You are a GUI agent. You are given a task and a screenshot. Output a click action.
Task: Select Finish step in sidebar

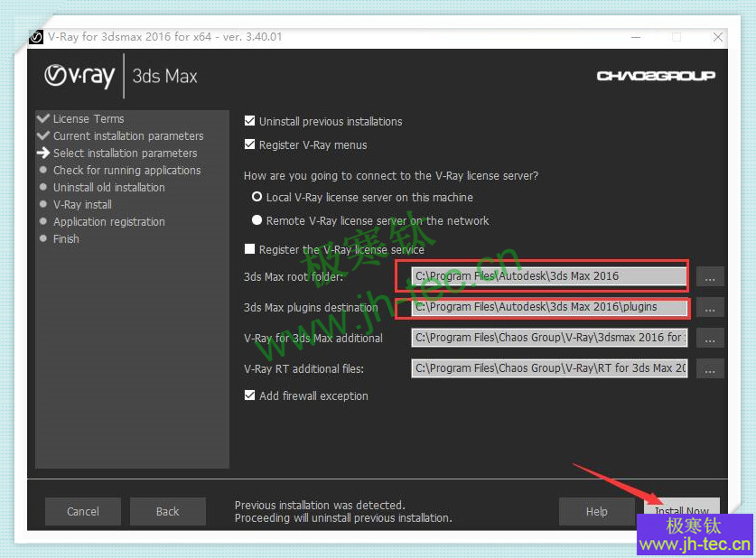pos(66,239)
